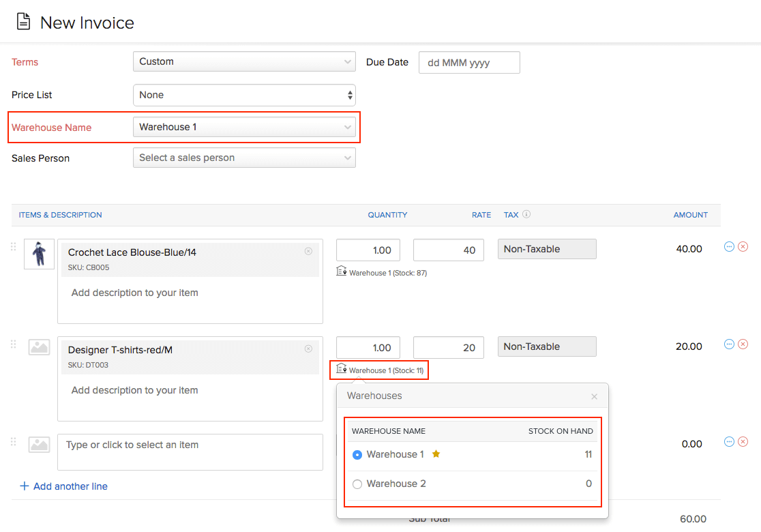Click Warehouse 1 (Stock: 87) link
761x532 pixels.
click(x=388, y=273)
